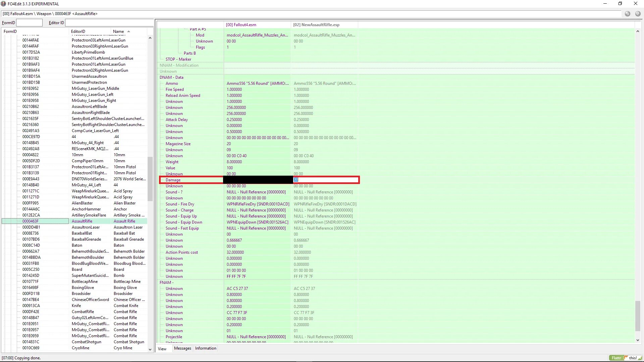Image resolution: width=644 pixels, height=362 pixels.
Task: Select the BaseballBat record 0008E736
Action: [74, 233]
